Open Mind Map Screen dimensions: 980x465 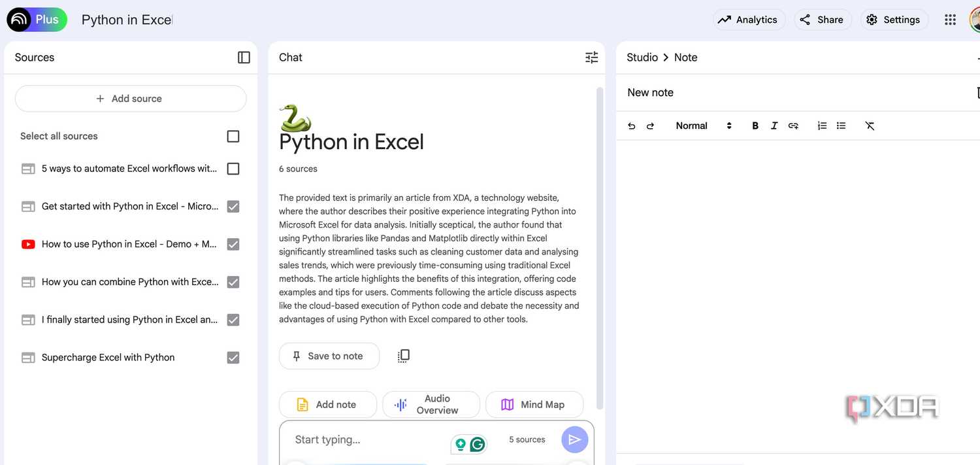click(534, 404)
